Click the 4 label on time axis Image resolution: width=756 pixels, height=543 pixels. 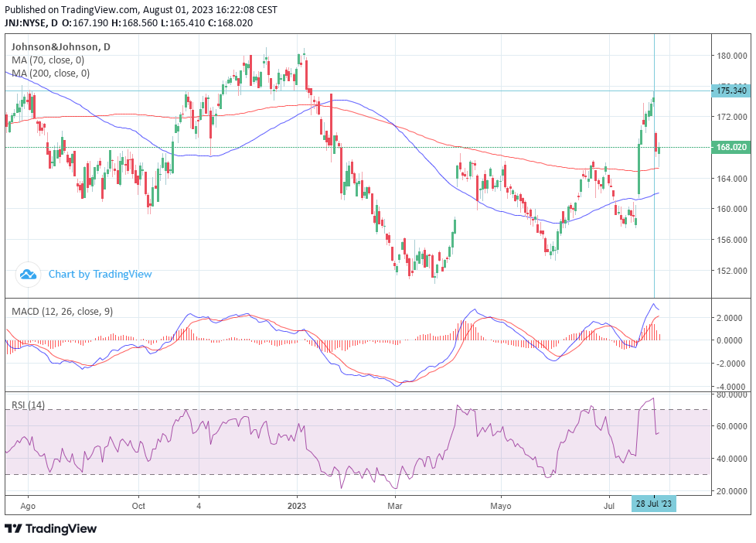[199, 506]
